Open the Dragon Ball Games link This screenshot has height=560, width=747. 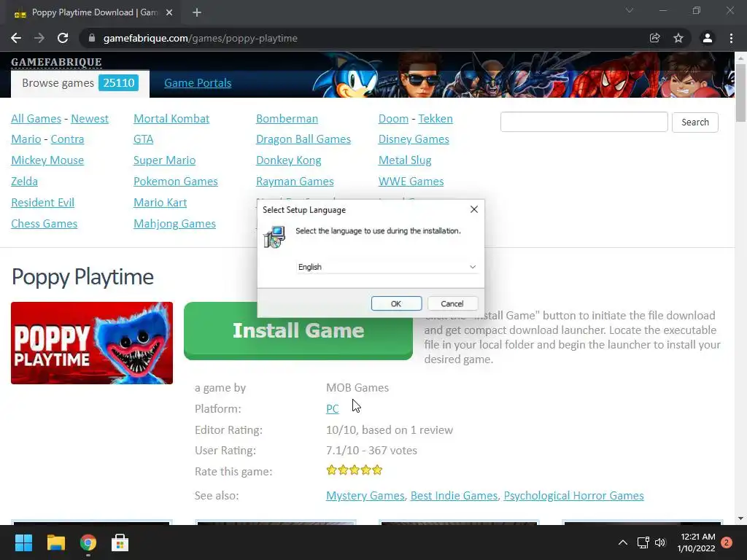(303, 139)
